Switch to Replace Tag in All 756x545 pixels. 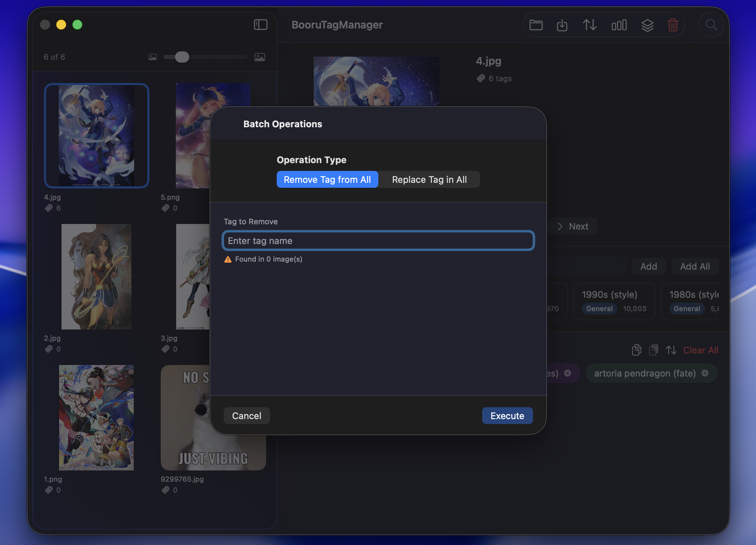429,179
